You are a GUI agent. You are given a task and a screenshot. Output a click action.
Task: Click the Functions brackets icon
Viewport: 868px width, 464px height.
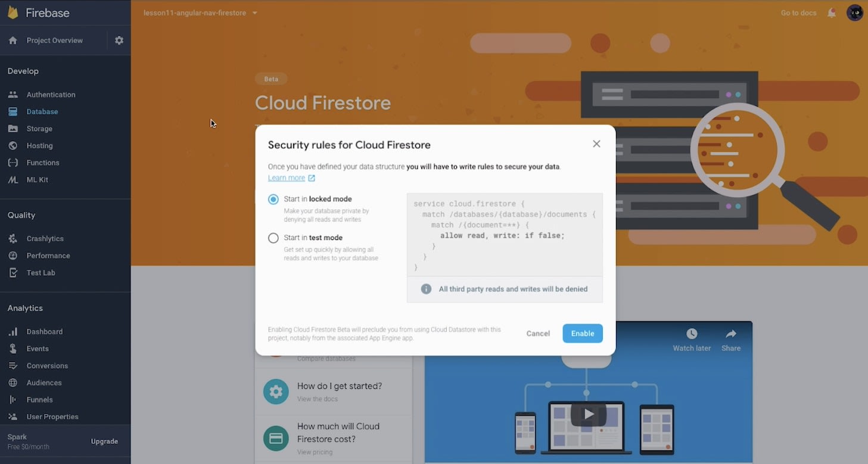click(x=13, y=163)
